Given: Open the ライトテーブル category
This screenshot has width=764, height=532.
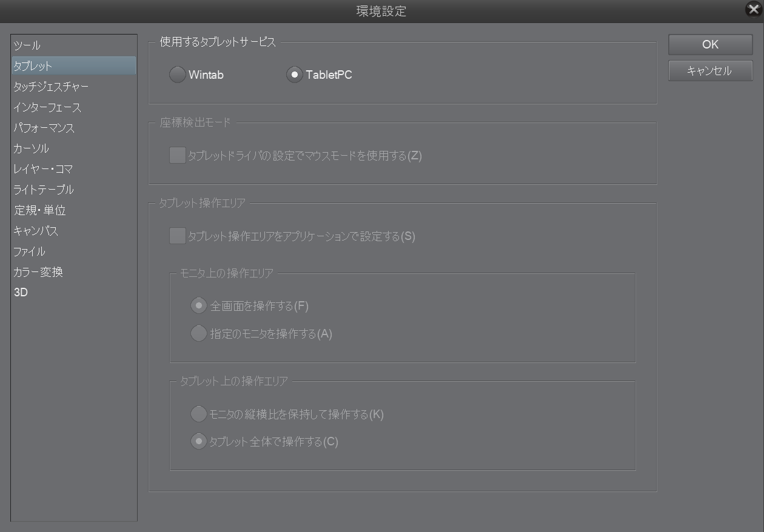Looking at the screenshot, I should [73, 190].
